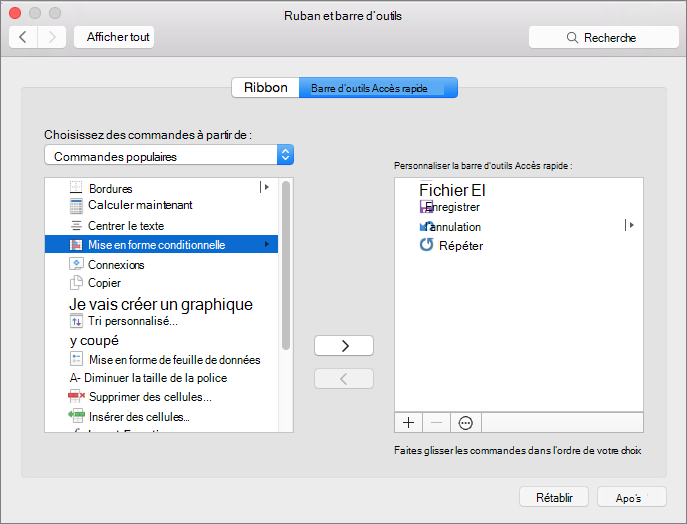Go back with the left chevron button
This screenshot has width=687, height=524.
click(23, 37)
